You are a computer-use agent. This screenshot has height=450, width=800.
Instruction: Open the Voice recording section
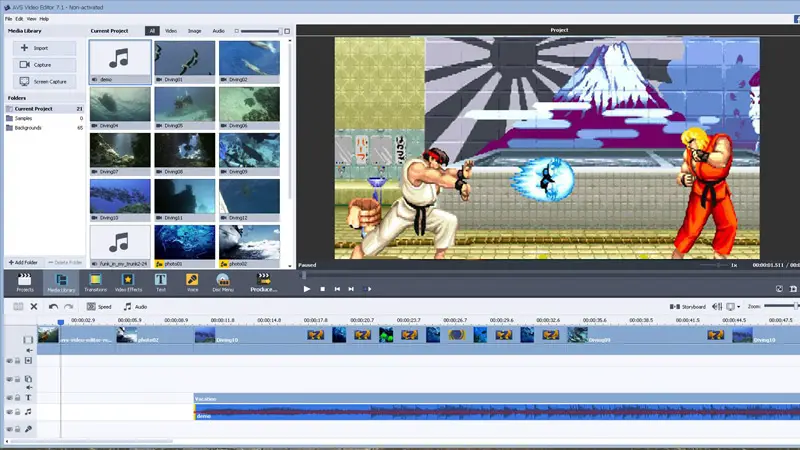(192, 282)
